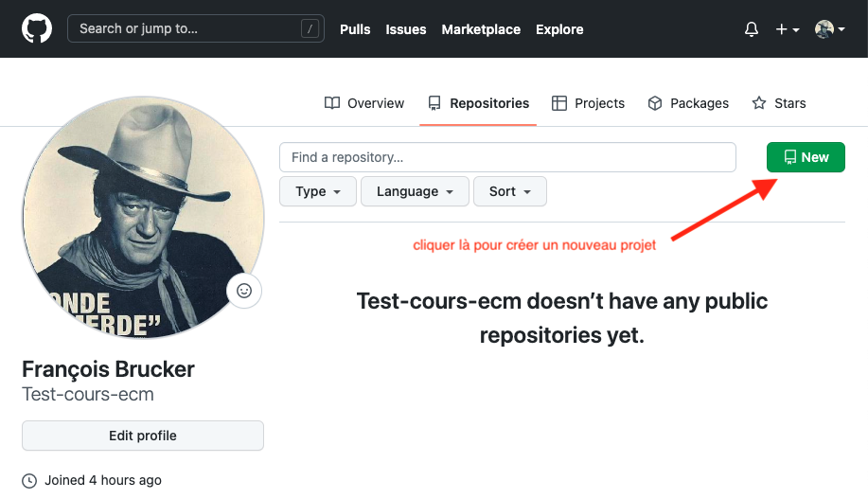This screenshot has height=499, width=868.
Task: View the Stars tab
Action: coord(778,103)
